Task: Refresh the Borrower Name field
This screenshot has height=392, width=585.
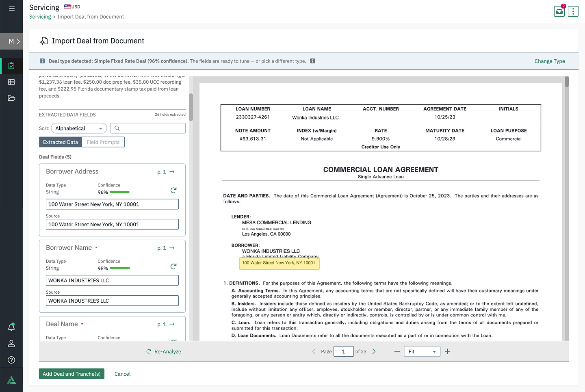Action: point(173,266)
